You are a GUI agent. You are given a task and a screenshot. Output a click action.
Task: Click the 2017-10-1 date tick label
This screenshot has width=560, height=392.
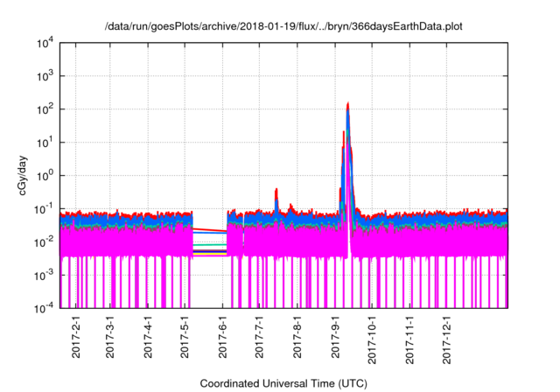coord(372,339)
